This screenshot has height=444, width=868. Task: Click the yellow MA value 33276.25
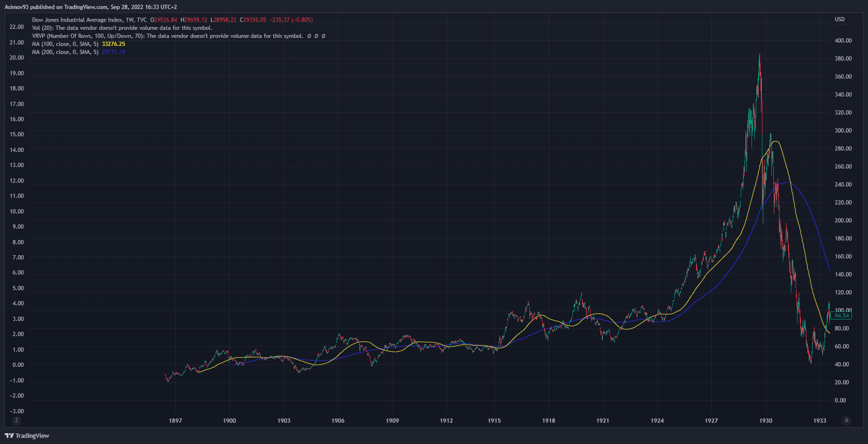pyautogui.click(x=114, y=44)
